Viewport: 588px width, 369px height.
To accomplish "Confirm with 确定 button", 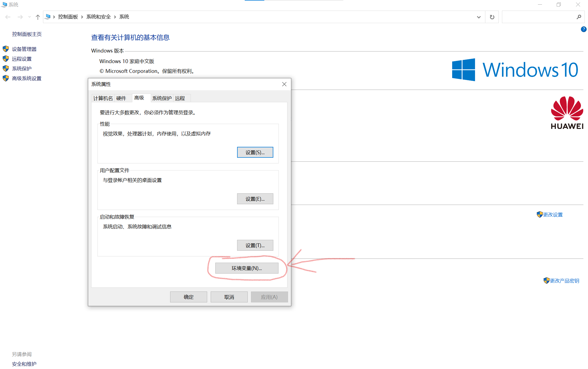I will [189, 297].
